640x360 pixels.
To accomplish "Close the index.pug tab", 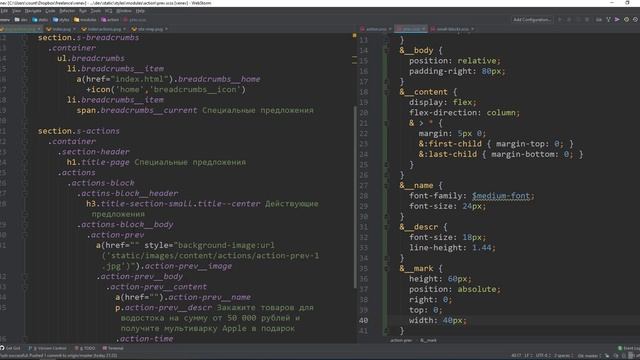I will tap(75, 29).
